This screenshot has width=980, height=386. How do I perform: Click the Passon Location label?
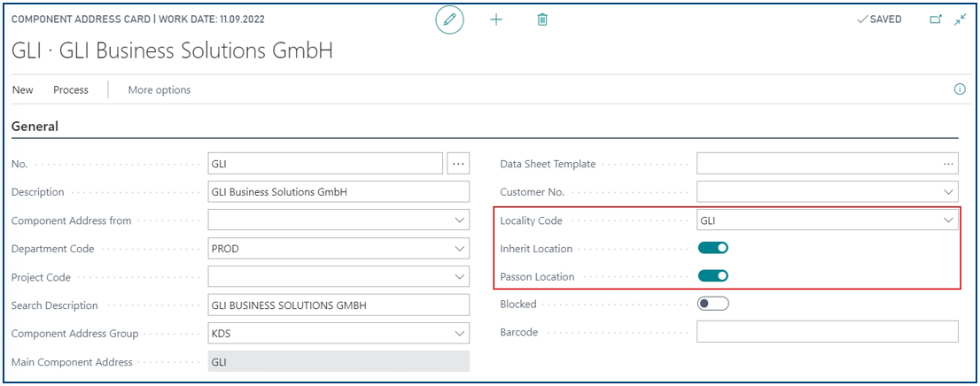538,277
